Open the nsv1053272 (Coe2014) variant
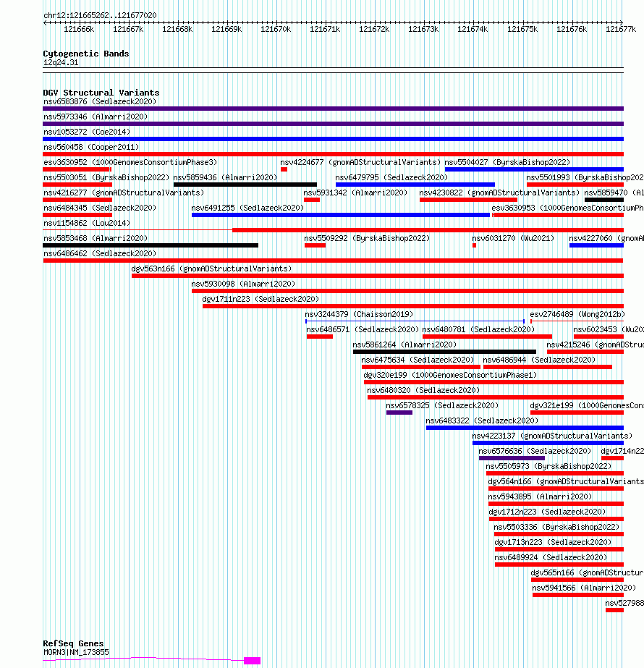Viewport: 644px width, 668px height. [x=87, y=132]
